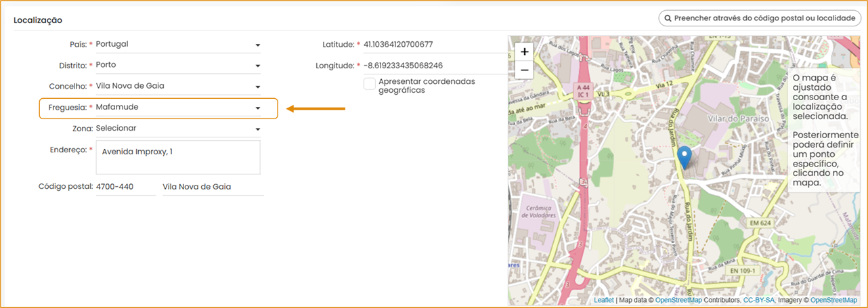Enable Apresentar coordenadas geográficas checkbox
This screenshot has height=308, width=868.
(x=370, y=84)
